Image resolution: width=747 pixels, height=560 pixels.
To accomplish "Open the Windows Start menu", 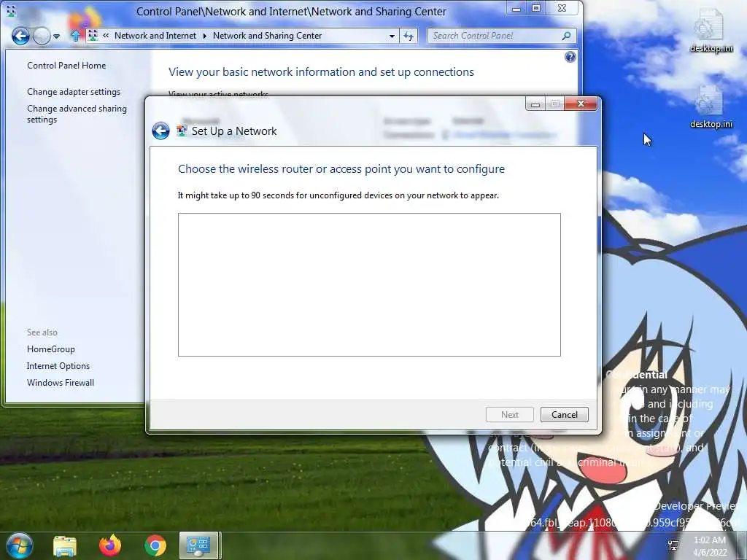I will point(19,545).
